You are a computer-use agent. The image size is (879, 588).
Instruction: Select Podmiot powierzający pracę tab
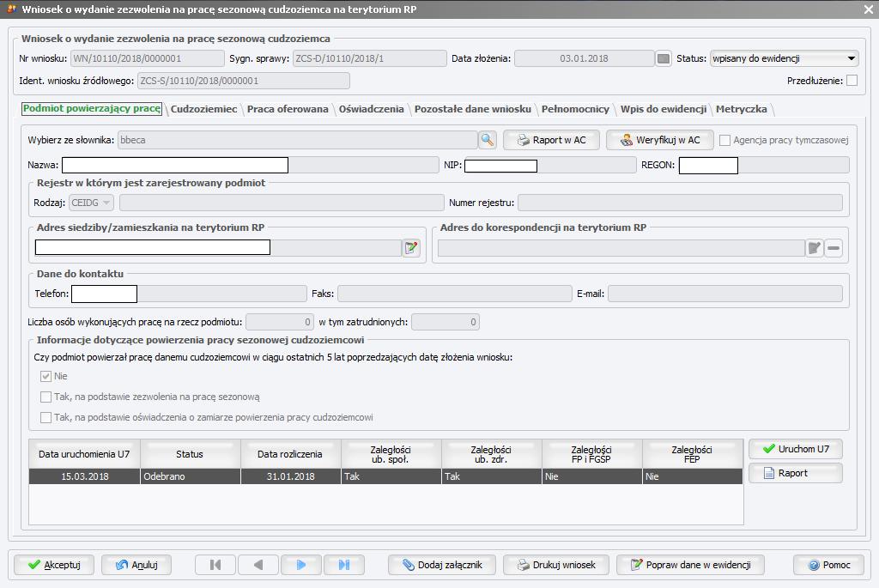92,109
